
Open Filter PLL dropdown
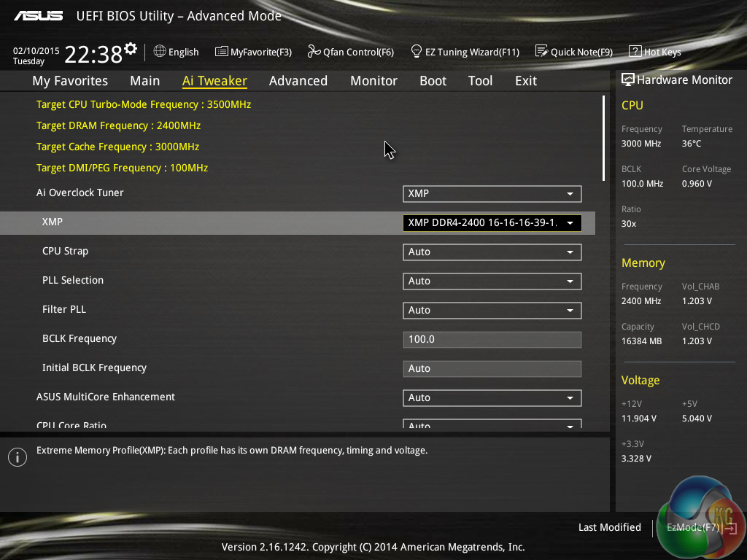pos(492,311)
